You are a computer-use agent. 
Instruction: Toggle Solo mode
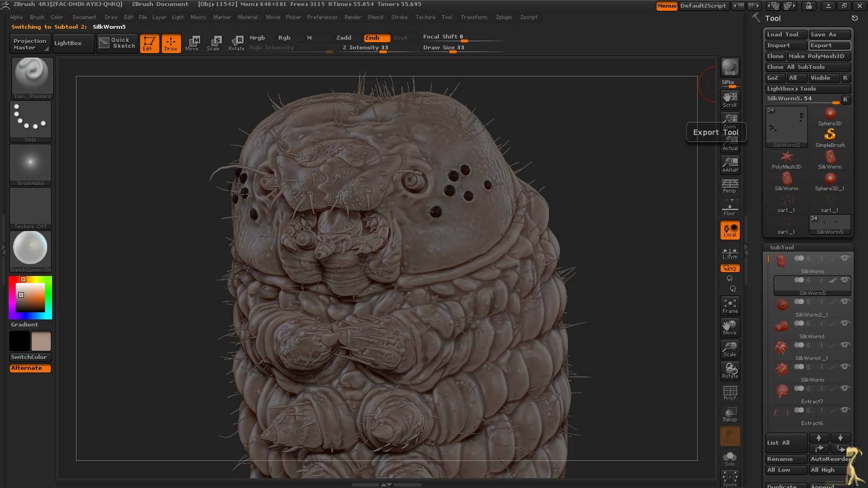pos(730,459)
